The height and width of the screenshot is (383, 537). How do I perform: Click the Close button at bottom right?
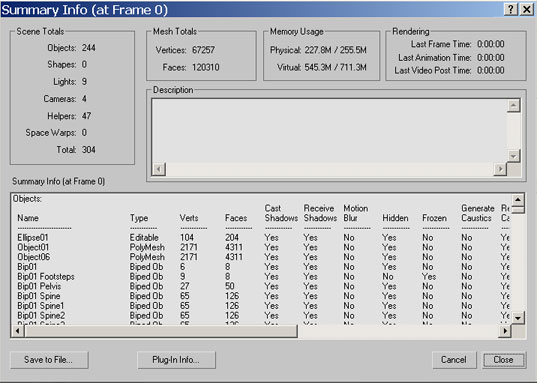(x=503, y=360)
